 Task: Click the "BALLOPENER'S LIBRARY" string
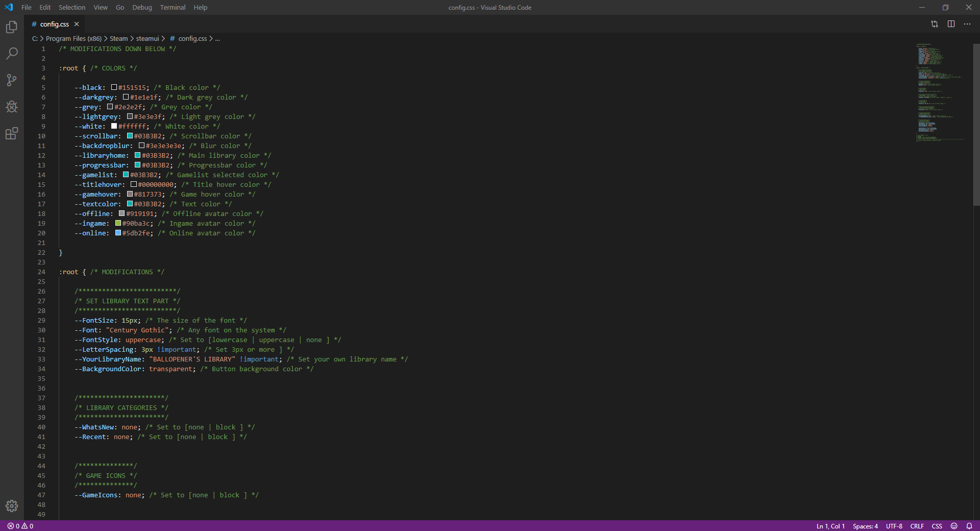tap(192, 359)
